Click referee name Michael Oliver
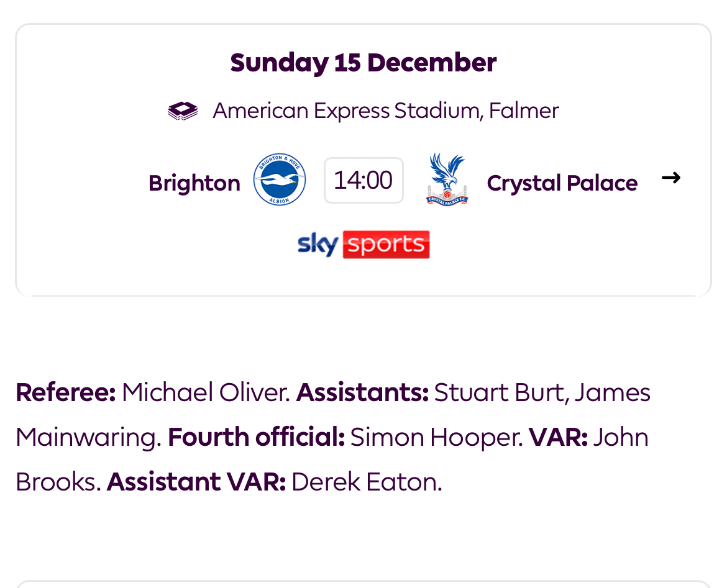 point(206,392)
